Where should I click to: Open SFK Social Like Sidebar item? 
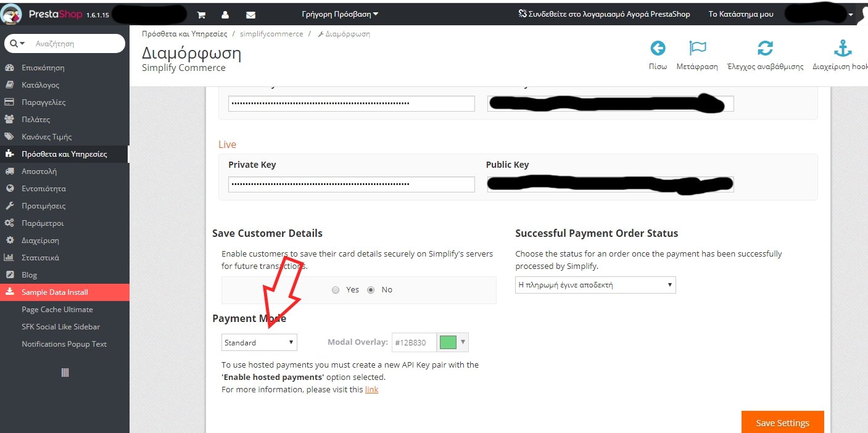(60, 327)
